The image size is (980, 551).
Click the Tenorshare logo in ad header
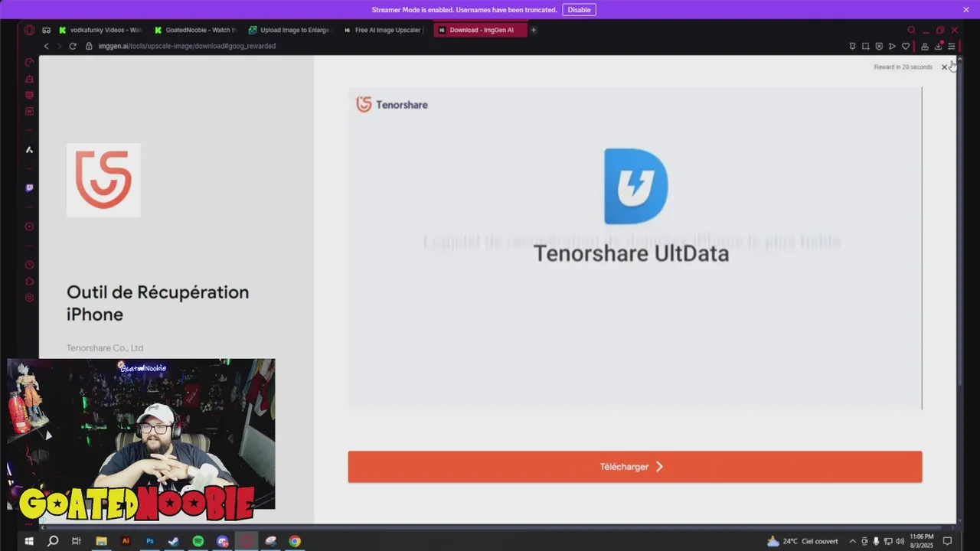click(x=392, y=104)
